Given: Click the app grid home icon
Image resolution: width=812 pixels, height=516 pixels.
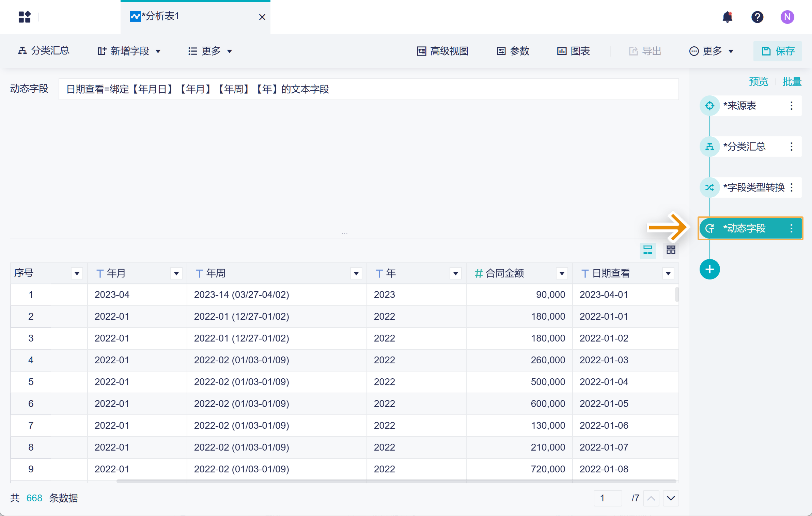Looking at the screenshot, I should coord(25,17).
